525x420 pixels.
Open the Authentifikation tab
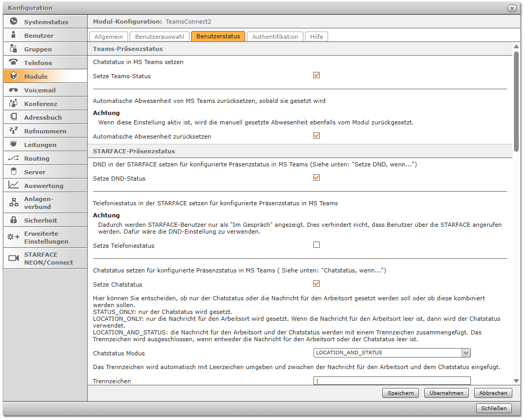click(275, 37)
